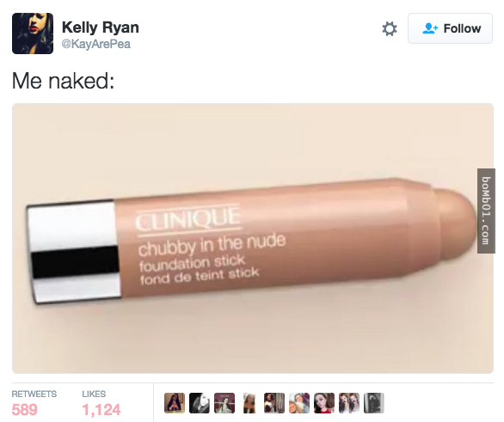The width and height of the screenshot is (504, 422).
Task: Open the eighth liker avatar thumbnail
Action: click(x=349, y=403)
